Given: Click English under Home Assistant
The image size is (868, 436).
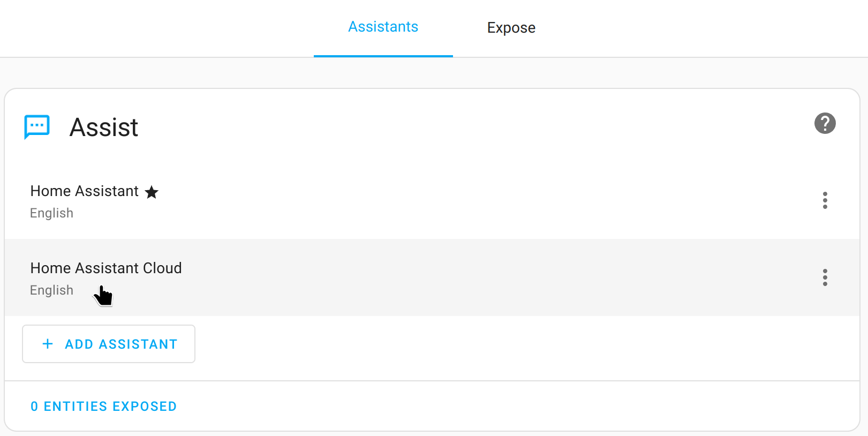Looking at the screenshot, I should point(51,213).
